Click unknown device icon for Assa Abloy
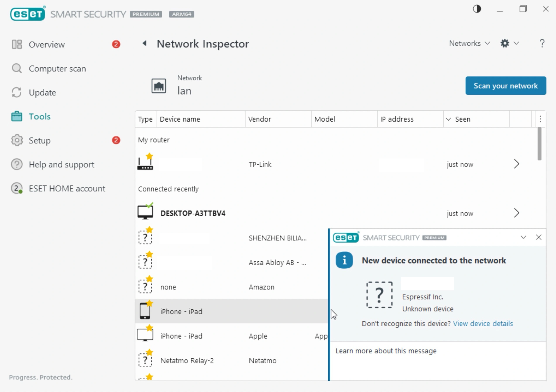556x392 pixels. (145, 261)
